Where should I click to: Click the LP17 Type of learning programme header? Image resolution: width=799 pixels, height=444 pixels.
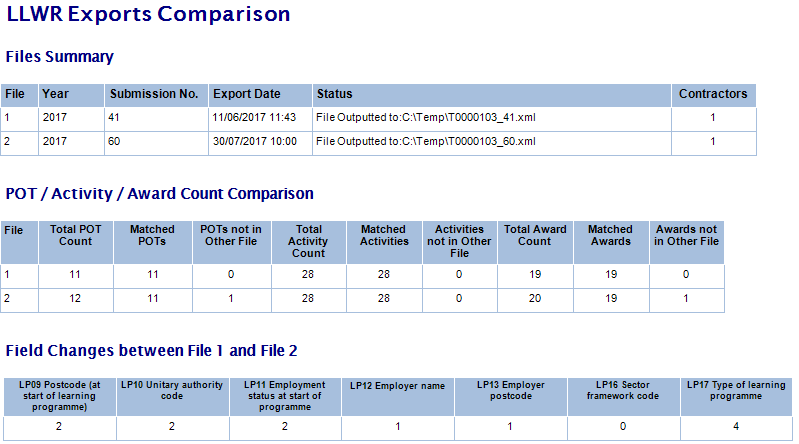tap(736, 390)
